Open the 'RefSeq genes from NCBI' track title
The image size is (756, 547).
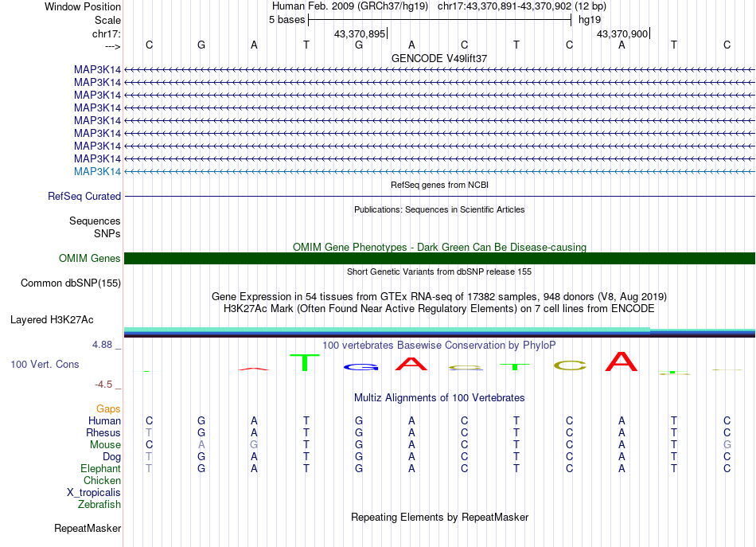439,185
